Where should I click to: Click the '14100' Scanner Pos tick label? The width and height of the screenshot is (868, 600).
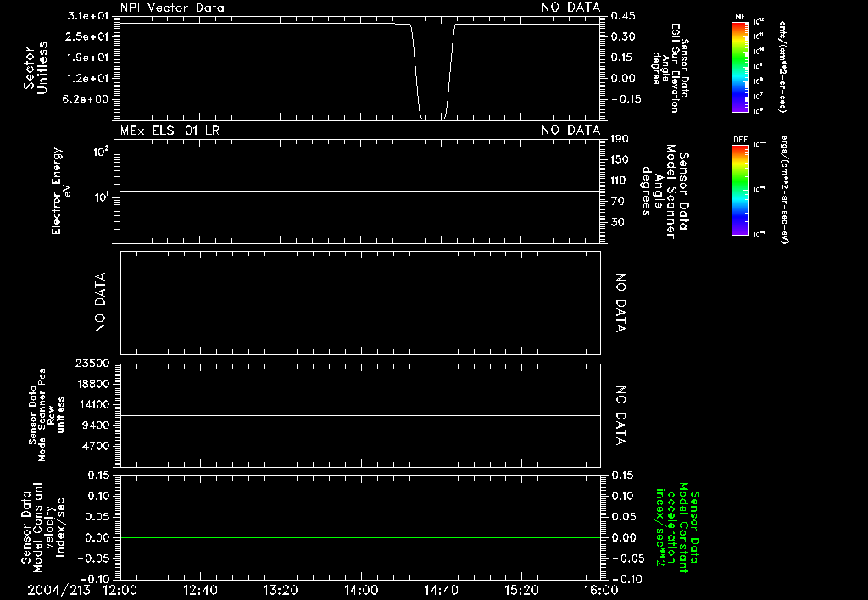[x=92, y=404]
